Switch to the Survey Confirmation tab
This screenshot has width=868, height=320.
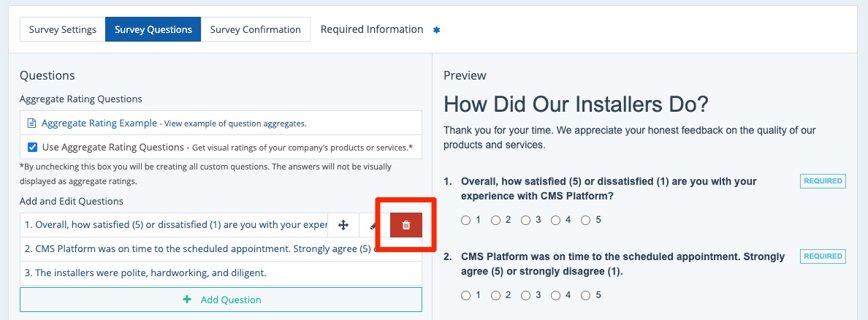pyautogui.click(x=255, y=30)
